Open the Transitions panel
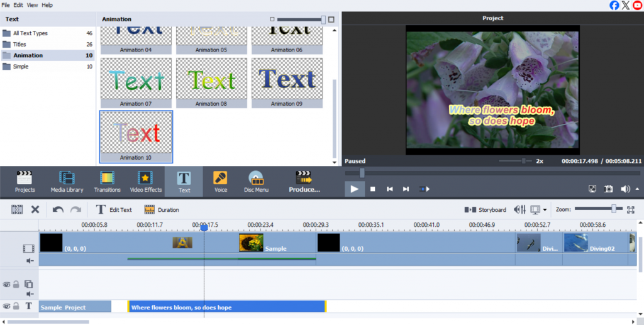The width and height of the screenshot is (644, 325). pyautogui.click(x=107, y=182)
